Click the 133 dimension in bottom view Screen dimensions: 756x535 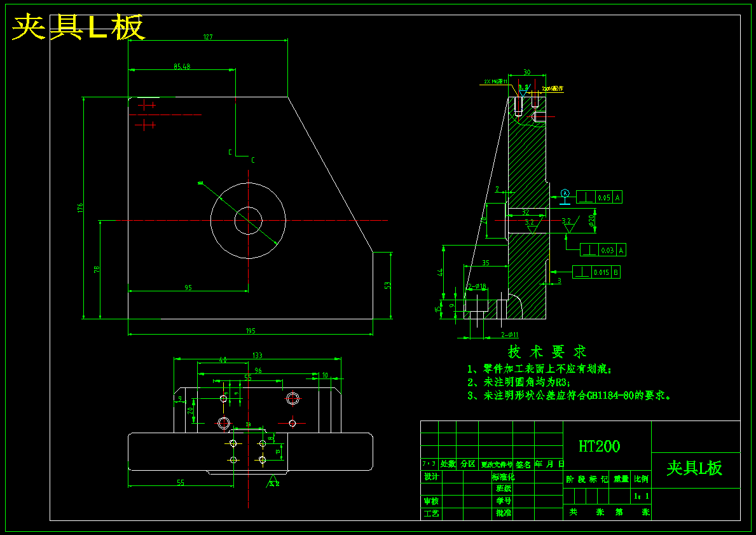(x=258, y=356)
